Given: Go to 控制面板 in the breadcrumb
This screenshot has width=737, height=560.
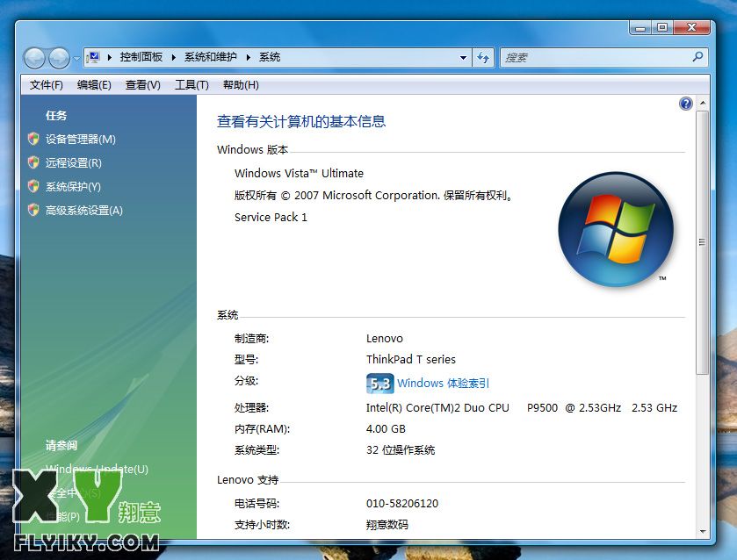Looking at the screenshot, I should (x=141, y=57).
